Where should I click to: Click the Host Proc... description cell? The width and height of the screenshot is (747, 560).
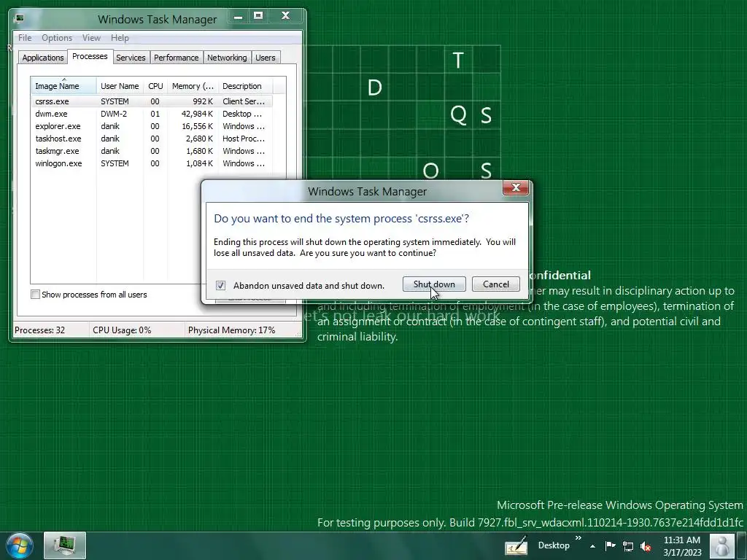pyautogui.click(x=244, y=139)
